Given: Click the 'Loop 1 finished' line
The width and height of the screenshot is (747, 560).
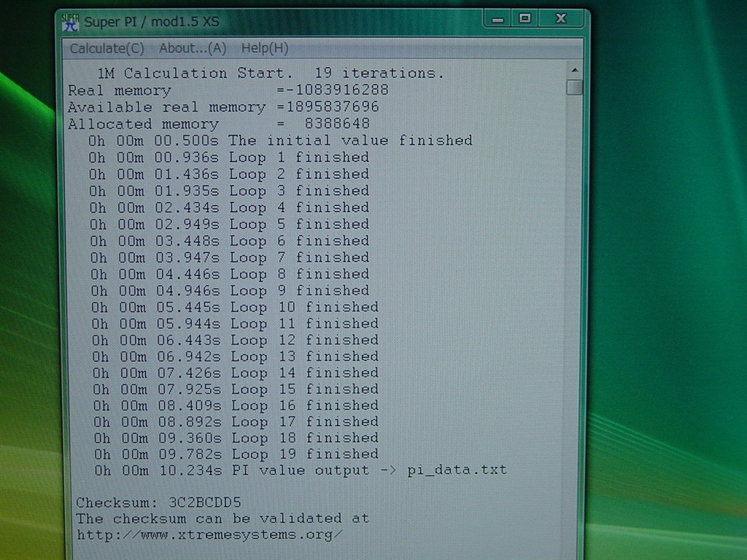Looking at the screenshot, I should [228, 157].
